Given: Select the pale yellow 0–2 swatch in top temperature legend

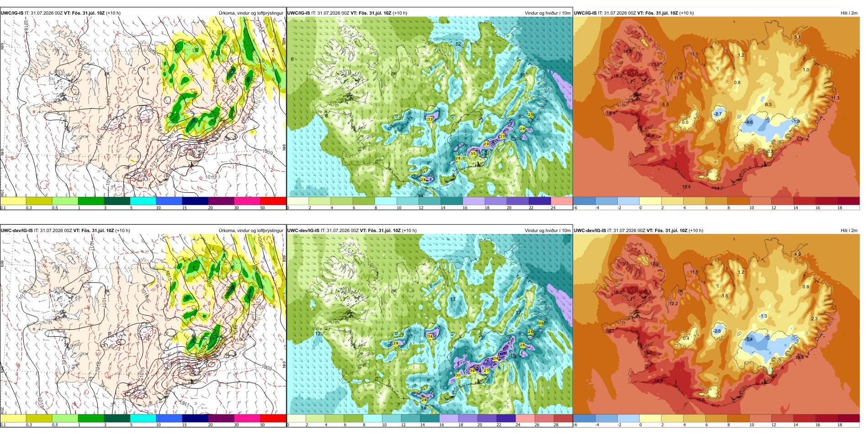Looking at the screenshot, I should 651,201.
